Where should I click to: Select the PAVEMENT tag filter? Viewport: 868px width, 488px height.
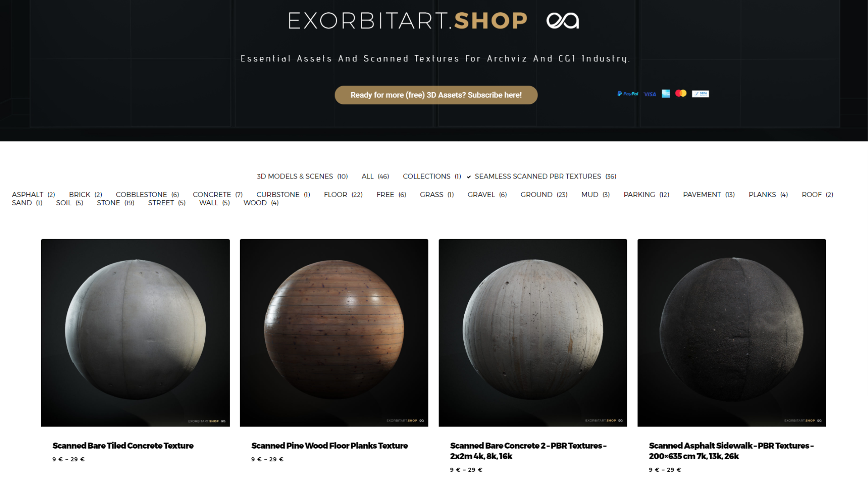(x=709, y=194)
